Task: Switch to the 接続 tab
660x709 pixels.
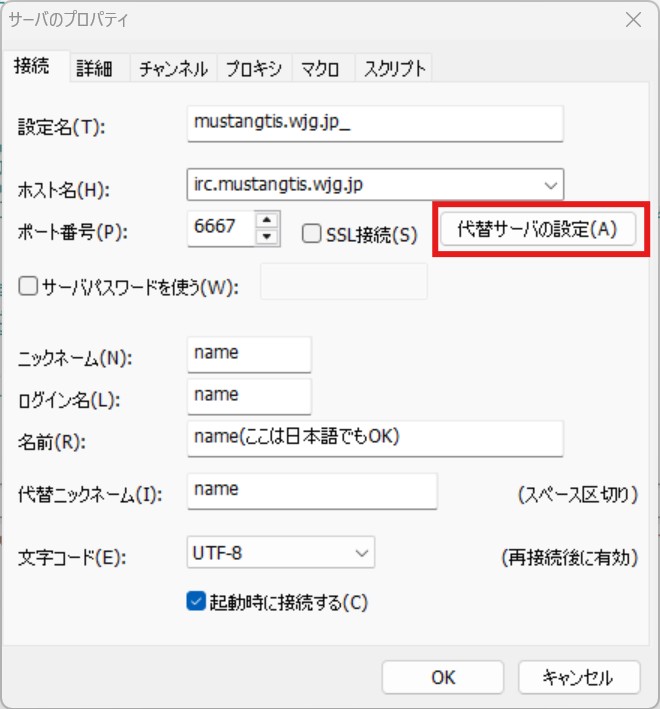Action: 35,66
